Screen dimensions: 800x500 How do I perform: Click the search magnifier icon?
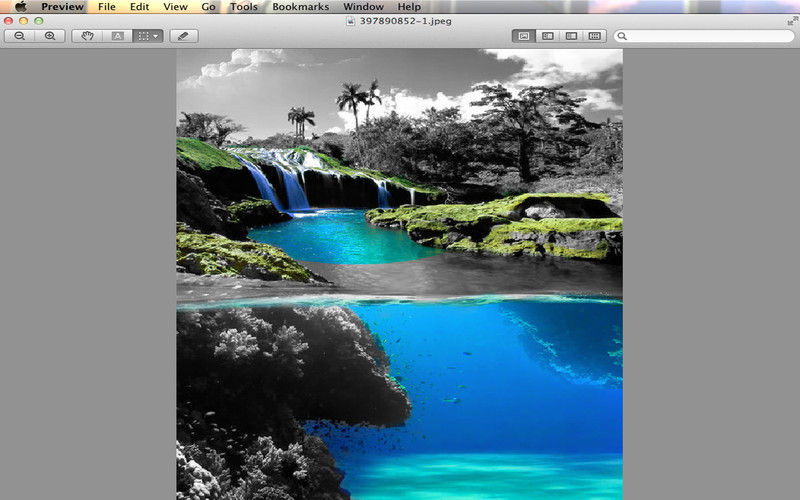click(x=622, y=36)
